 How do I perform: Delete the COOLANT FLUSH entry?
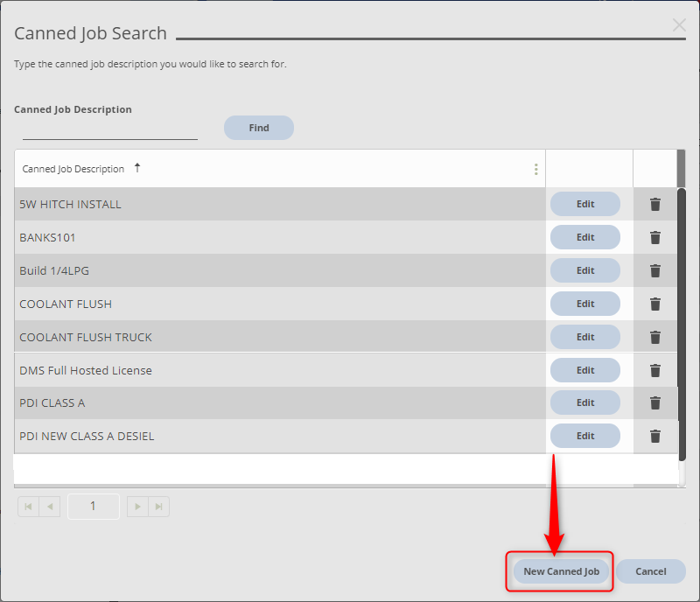655,304
